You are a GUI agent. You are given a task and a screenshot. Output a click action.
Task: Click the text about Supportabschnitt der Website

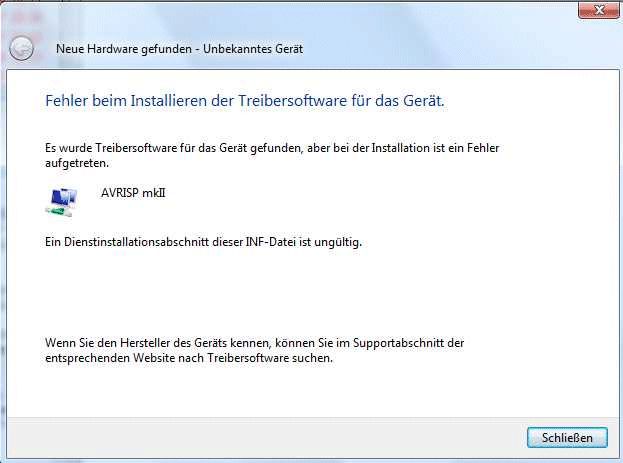pos(254,350)
